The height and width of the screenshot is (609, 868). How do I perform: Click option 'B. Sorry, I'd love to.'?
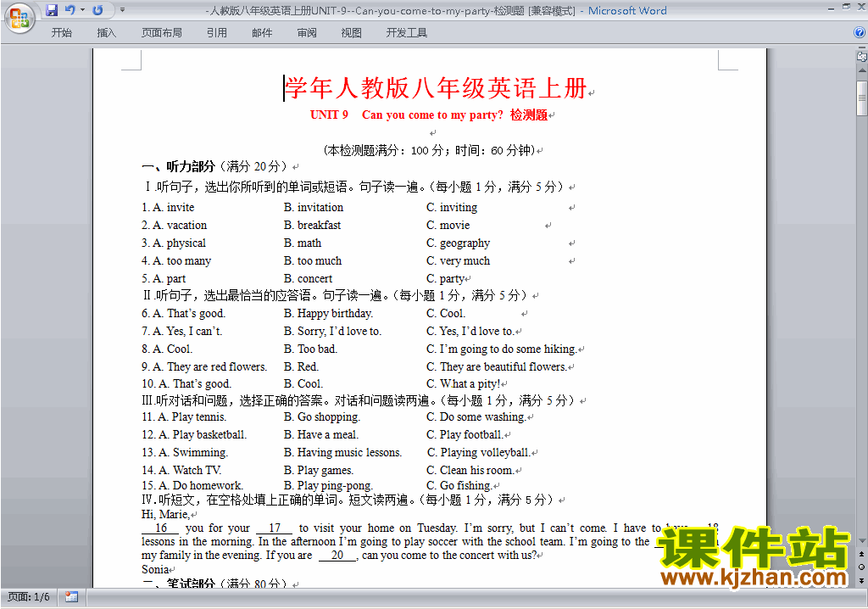click(x=332, y=331)
